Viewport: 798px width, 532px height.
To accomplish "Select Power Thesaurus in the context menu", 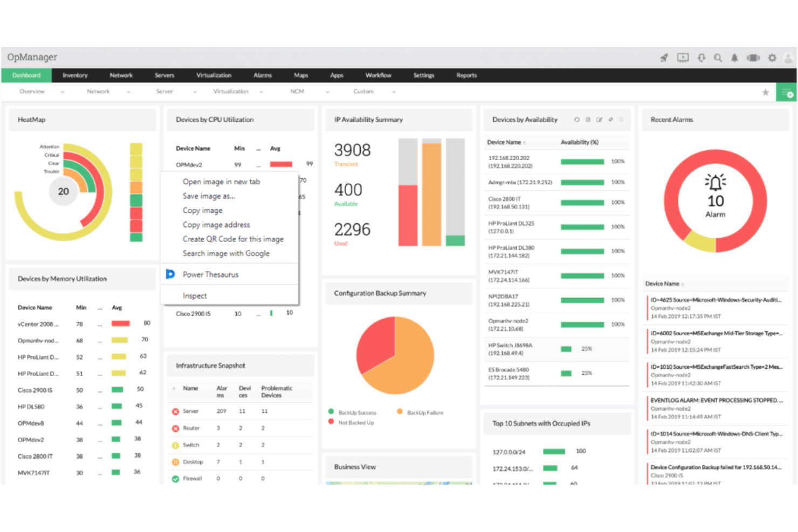I will (211, 274).
